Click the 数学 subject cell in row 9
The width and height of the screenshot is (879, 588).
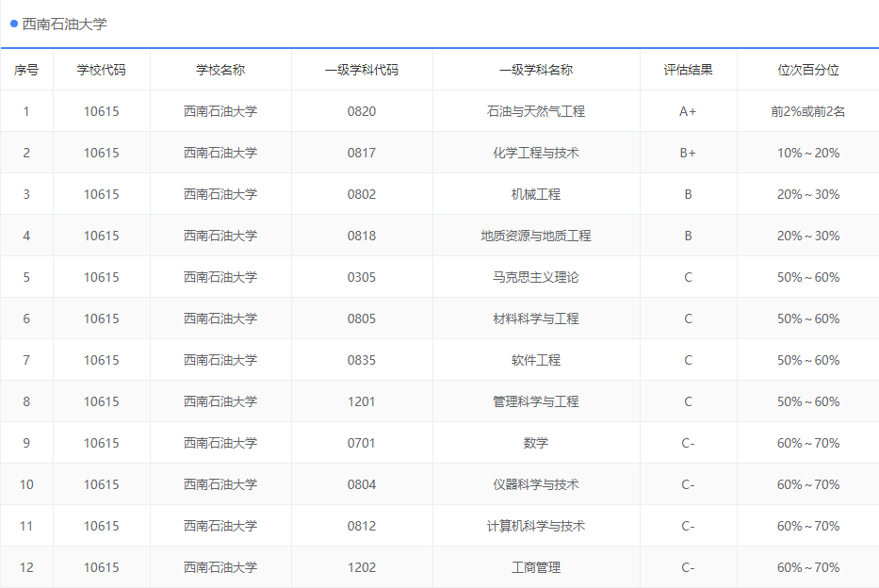click(535, 442)
